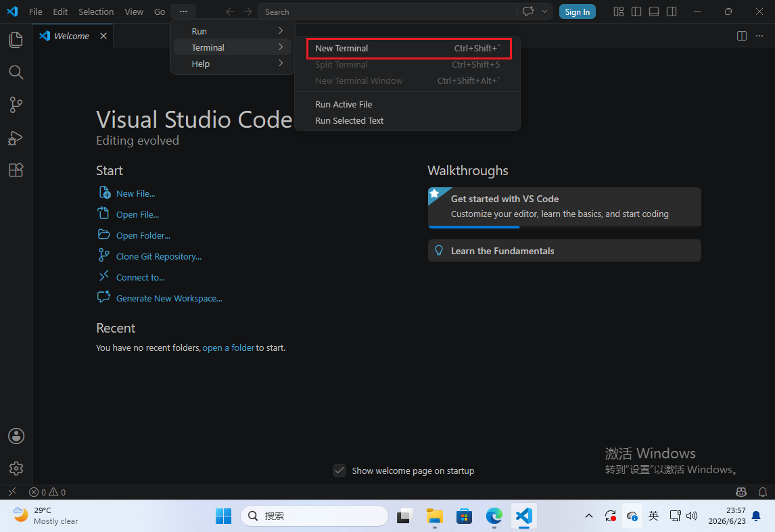Click the remote window icon in the status bar
This screenshot has width=775, height=532.
[x=12, y=492]
